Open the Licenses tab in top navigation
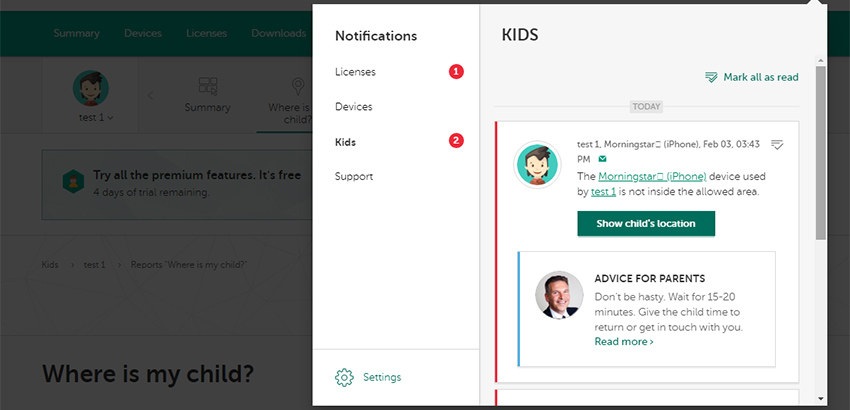 (207, 33)
